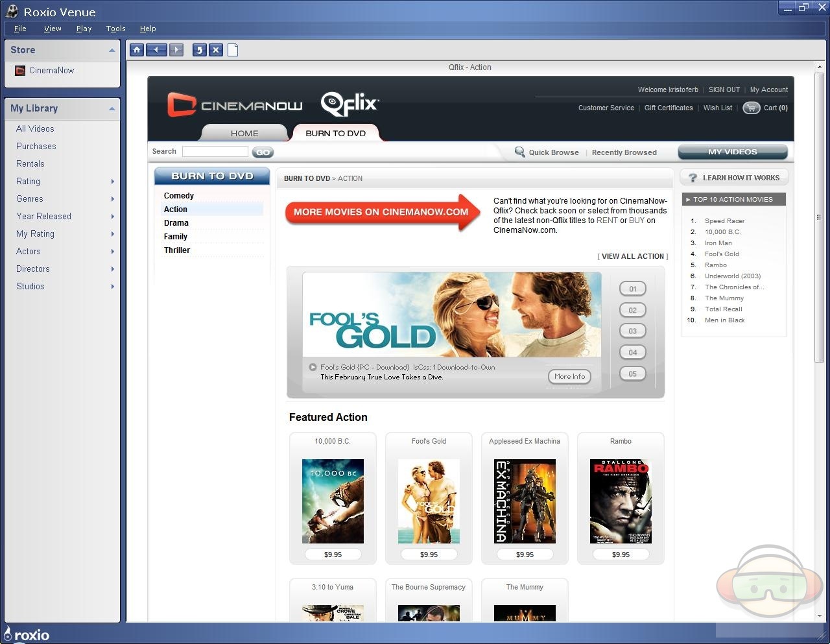Collapse the Store panel
The image size is (830, 644).
click(x=112, y=51)
